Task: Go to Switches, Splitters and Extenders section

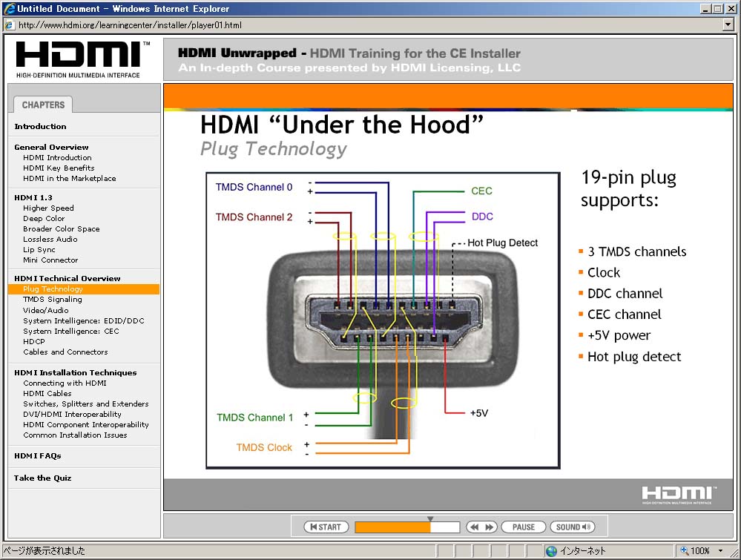Action: 85,403
